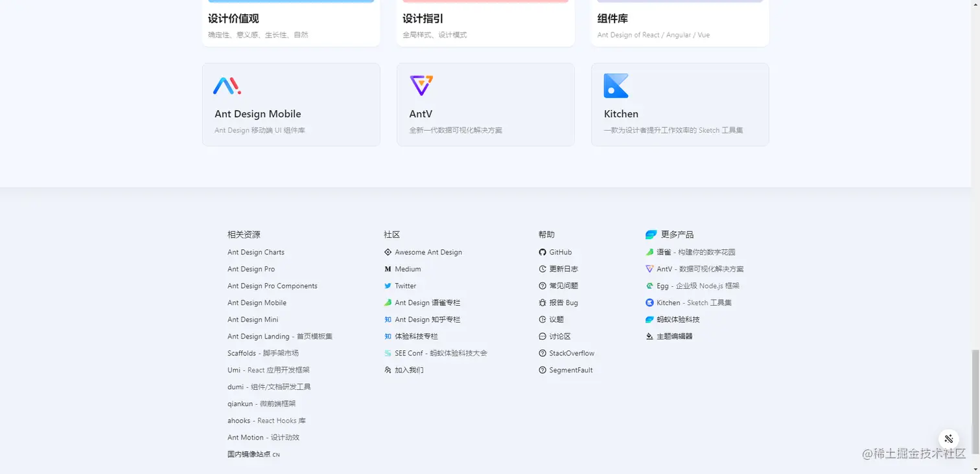
Task: Click the 主题编辑器 paint icon
Action: pos(649,336)
